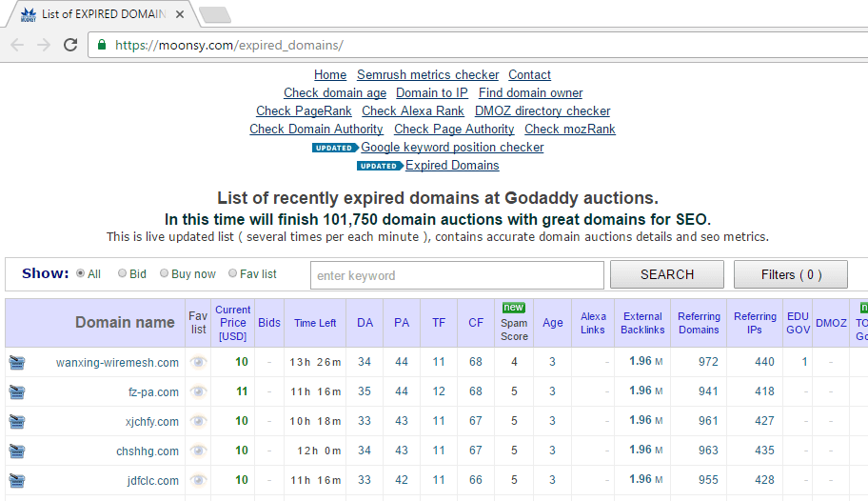
Task: Sort by Time Left column header
Action: 315,323
